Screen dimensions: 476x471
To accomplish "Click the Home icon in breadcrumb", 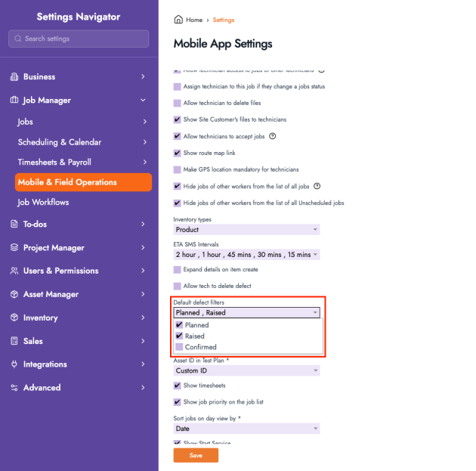I will (178, 20).
